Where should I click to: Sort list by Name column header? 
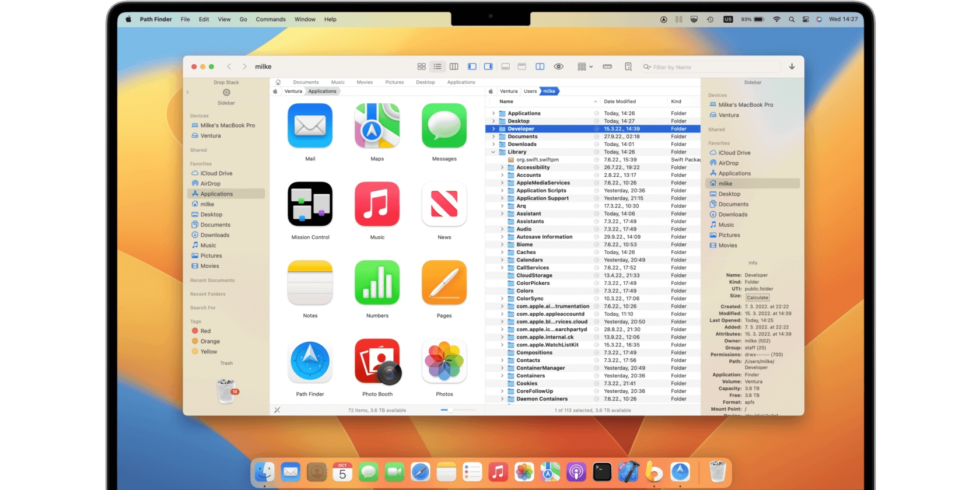click(506, 101)
